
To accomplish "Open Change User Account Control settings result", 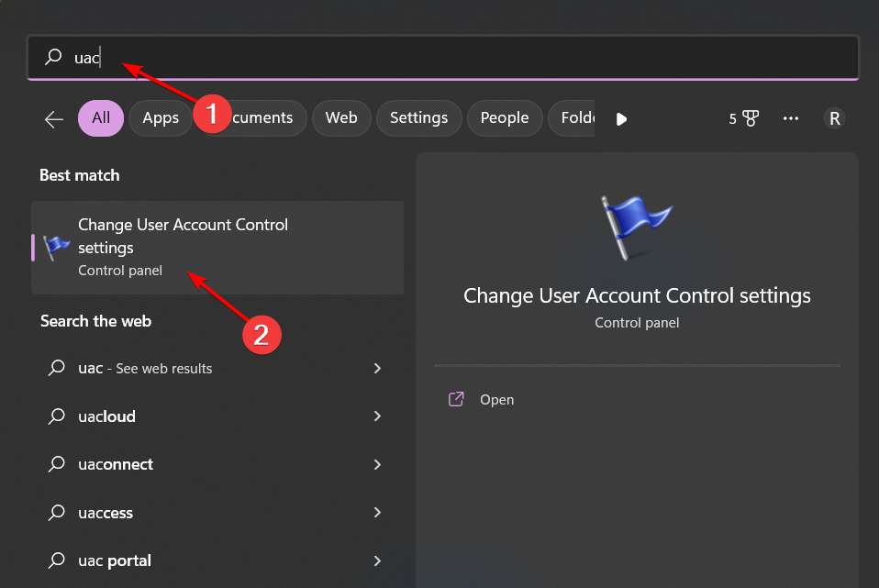I will pyautogui.click(x=217, y=247).
